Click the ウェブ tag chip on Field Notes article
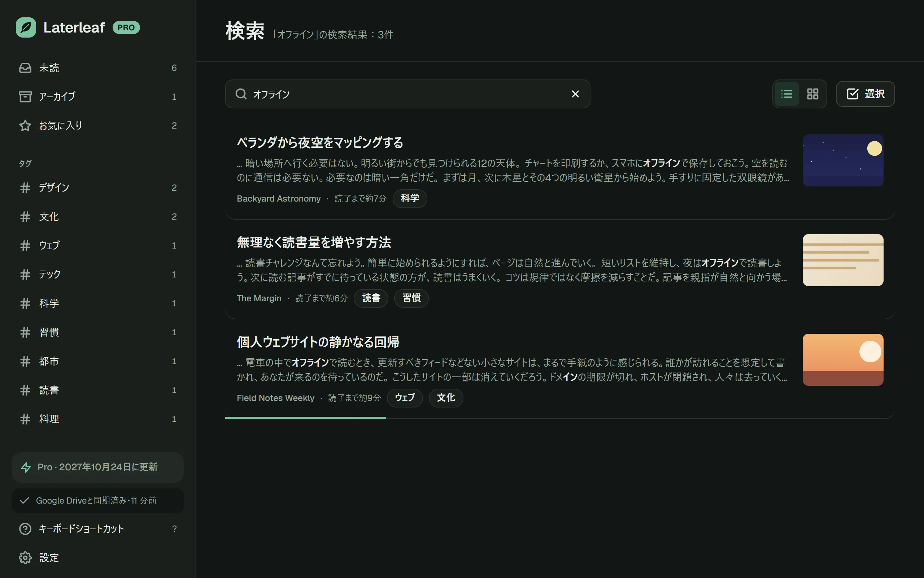 click(x=405, y=398)
